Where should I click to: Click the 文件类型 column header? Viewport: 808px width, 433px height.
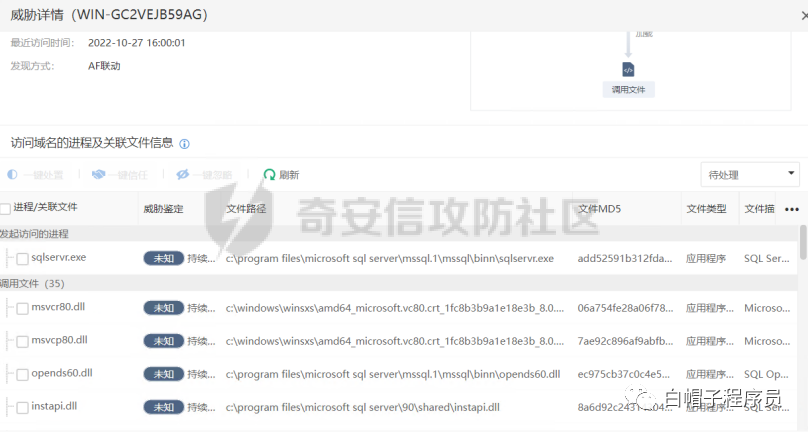point(706,209)
